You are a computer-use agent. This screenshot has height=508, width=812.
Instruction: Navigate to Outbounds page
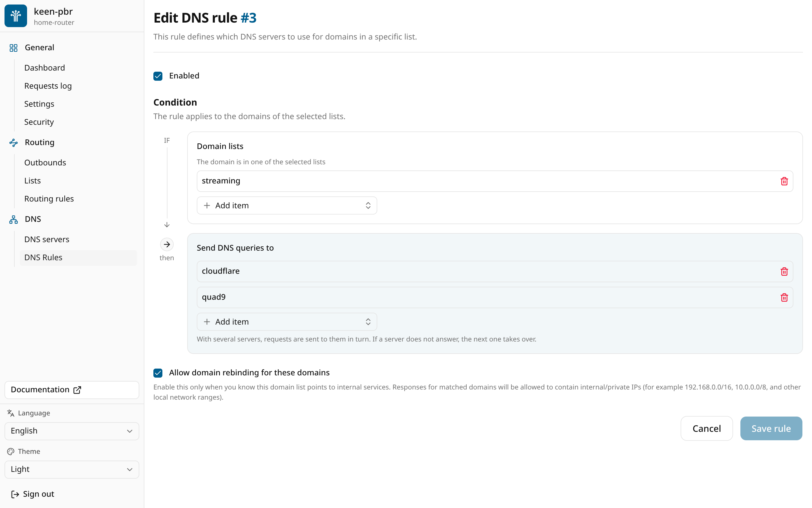(x=78, y=163)
